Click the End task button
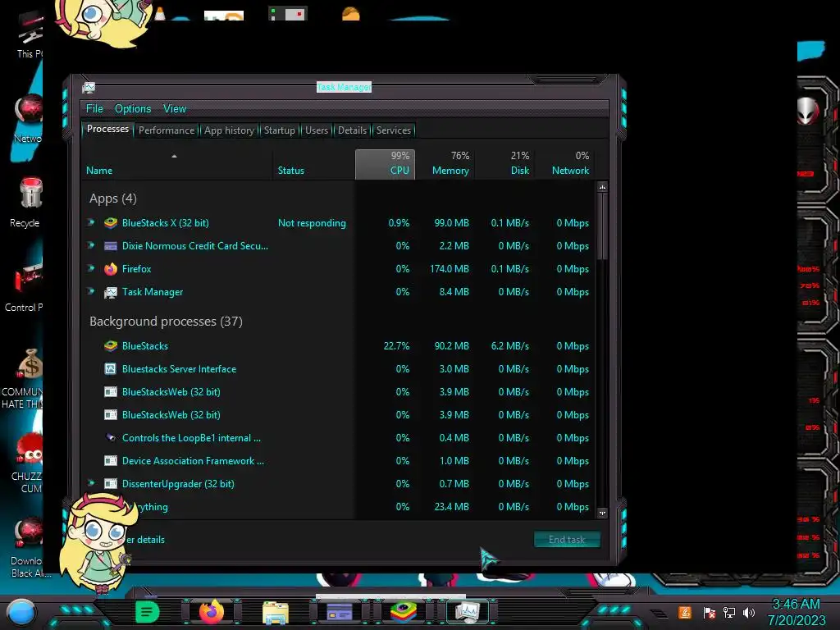Image resolution: width=840 pixels, height=630 pixels. coord(567,540)
